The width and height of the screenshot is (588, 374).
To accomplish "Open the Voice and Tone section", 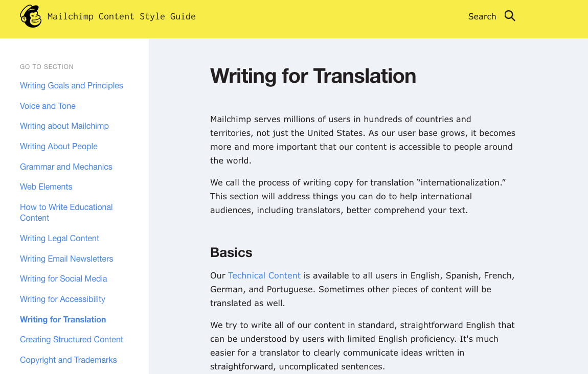I will click(48, 106).
